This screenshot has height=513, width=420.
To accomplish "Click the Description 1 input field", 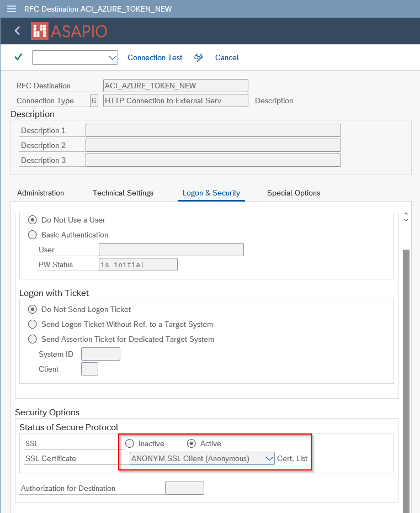I will pos(213,130).
